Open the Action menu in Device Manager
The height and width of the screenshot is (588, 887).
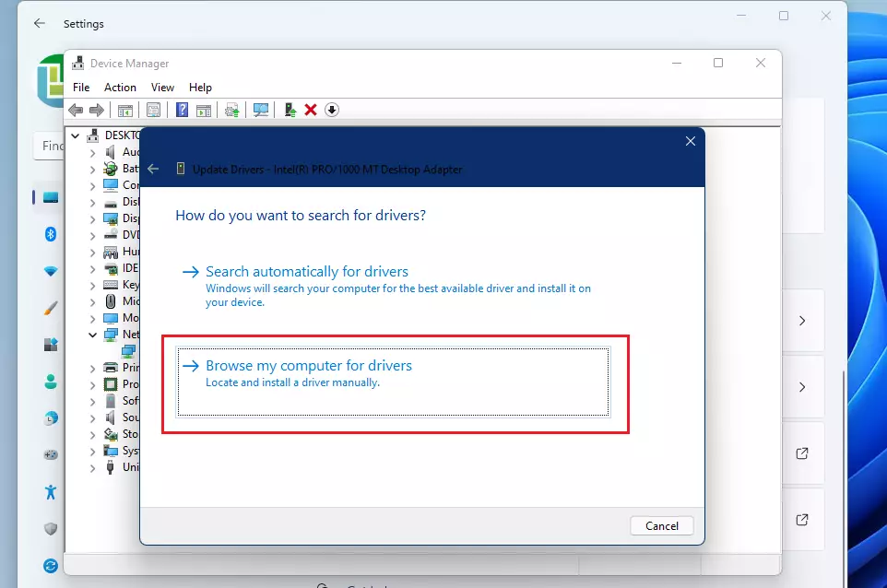pyautogui.click(x=120, y=87)
